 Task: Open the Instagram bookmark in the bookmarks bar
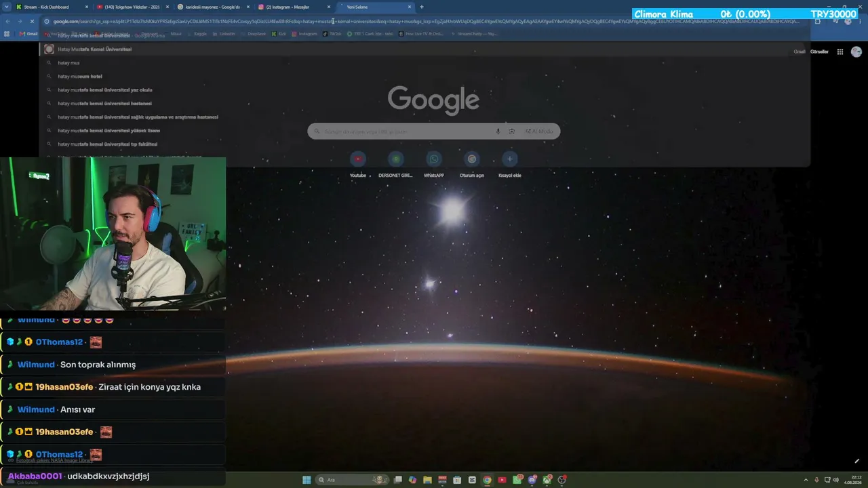(305, 33)
